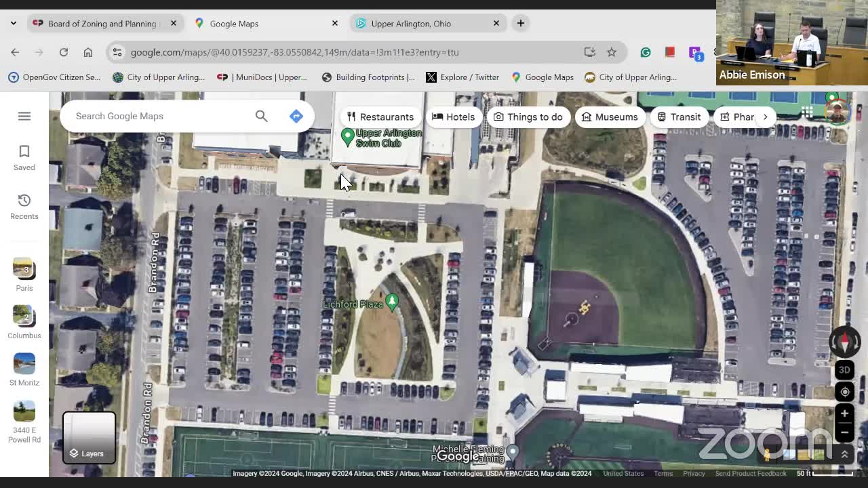Open the Google Maps bookmark
This screenshot has width=868, height=488.
click(x=542, y=77)
